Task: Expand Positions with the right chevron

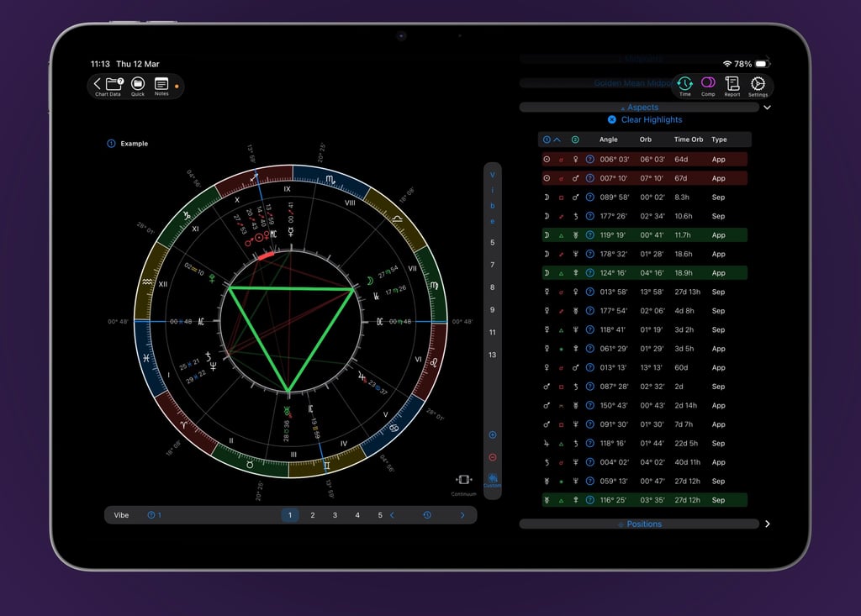Action: [x=767, y=524]
